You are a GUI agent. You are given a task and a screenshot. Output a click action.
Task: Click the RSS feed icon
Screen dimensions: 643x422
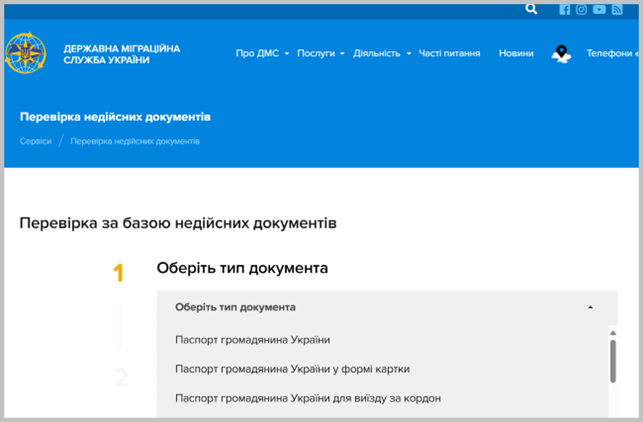(x=617, y=9)
